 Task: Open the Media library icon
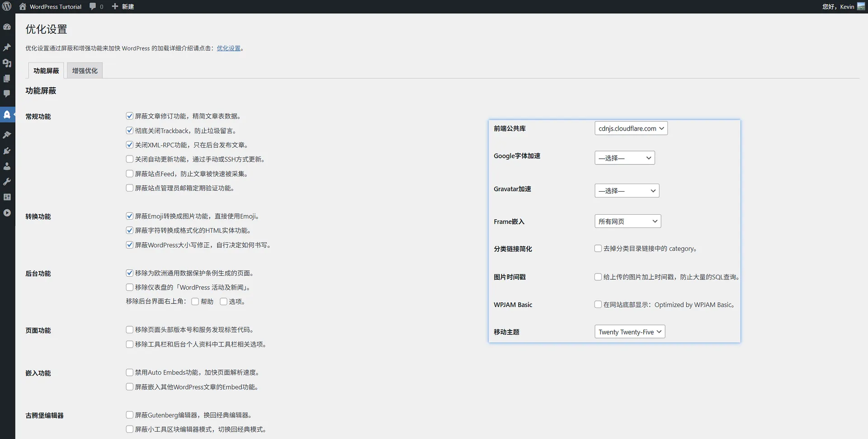pyautogui.click(x=7, y=63)
